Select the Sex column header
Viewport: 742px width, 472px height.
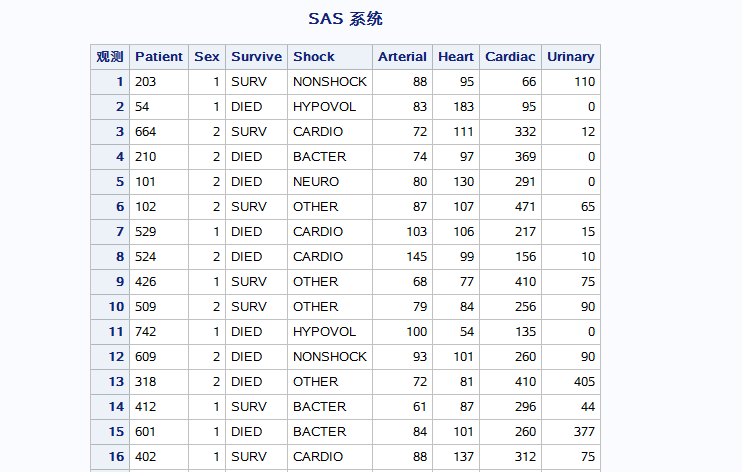pos(207,57)
